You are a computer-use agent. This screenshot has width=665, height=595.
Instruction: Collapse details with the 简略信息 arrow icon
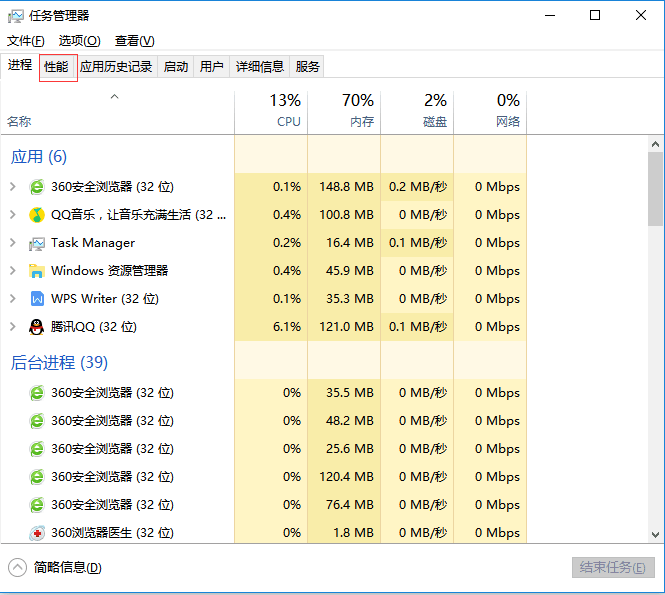click(x=17, y=567)
